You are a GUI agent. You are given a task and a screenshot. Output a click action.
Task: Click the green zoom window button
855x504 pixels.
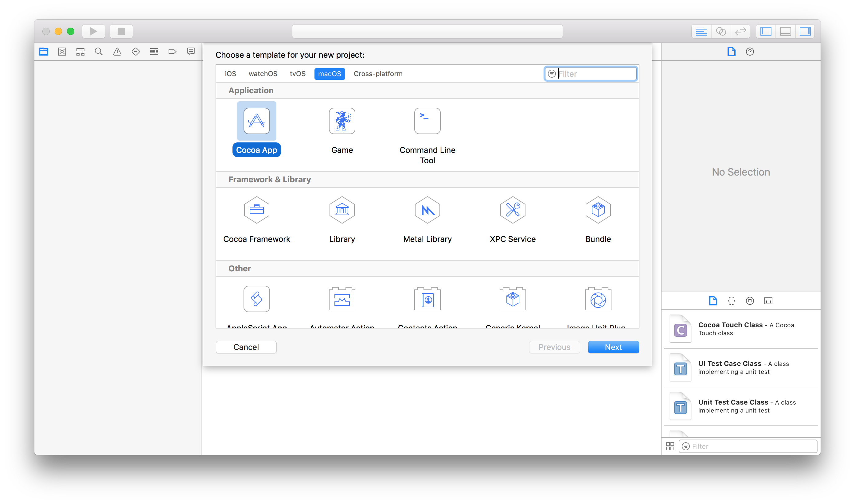(71, 31)
